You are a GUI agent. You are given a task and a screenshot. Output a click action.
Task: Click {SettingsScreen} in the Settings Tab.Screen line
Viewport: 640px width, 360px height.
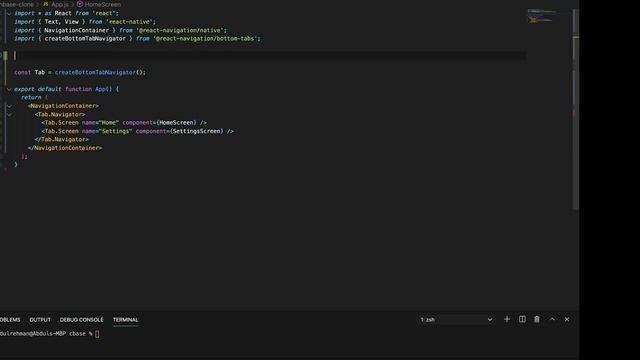click(x=197, y=131)
